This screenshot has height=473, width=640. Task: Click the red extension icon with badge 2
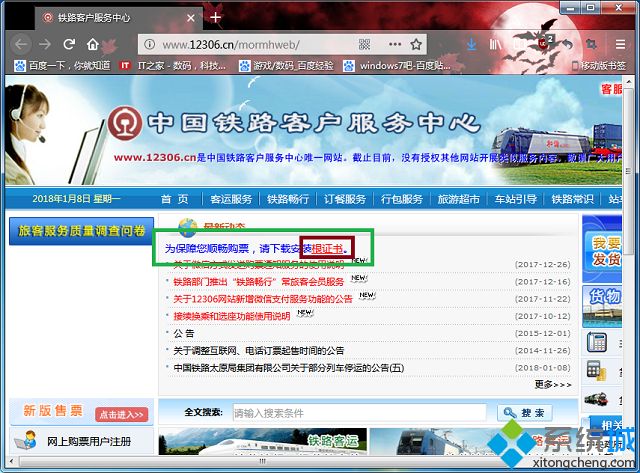coord(544,42)
